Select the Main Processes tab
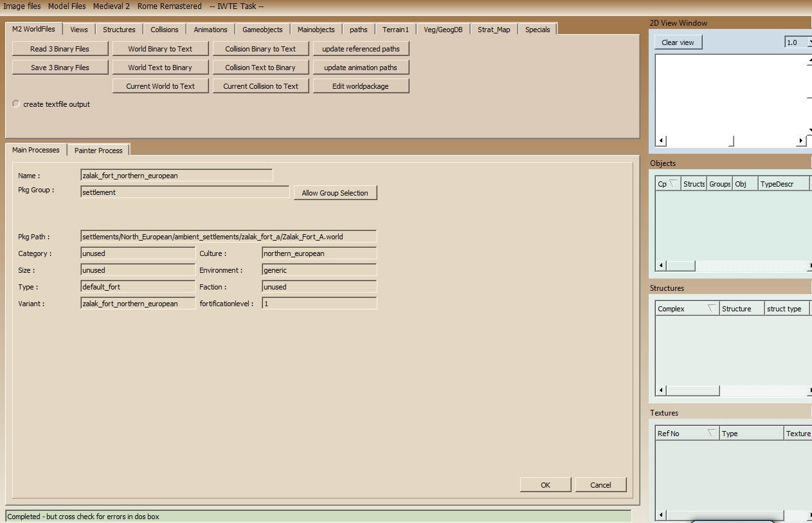812x523 pixels. [x=36, y=150]
